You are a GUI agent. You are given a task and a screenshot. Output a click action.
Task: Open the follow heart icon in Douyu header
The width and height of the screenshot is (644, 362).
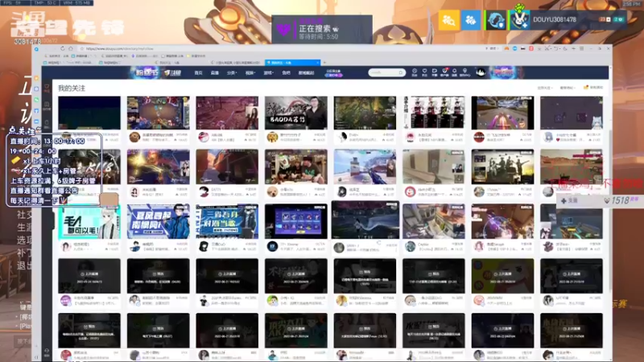425,72
